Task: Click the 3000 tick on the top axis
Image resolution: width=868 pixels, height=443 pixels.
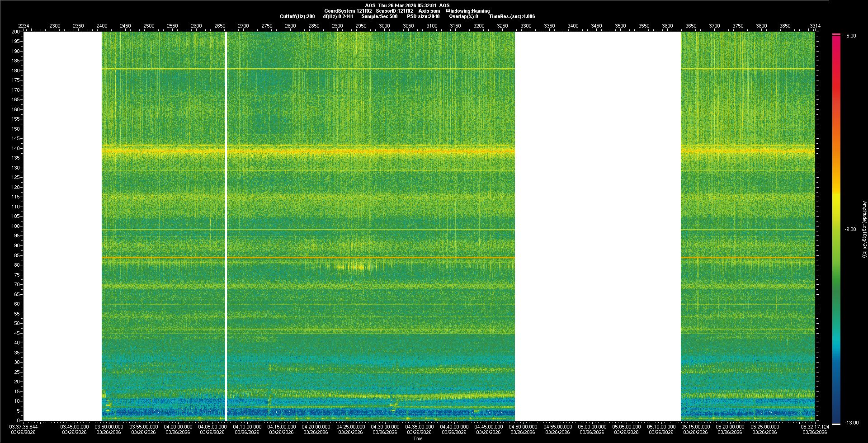Action: coord(384,26)
